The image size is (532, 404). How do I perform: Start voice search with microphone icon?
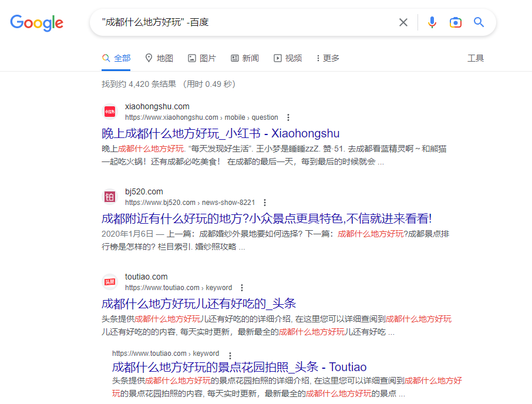[432, 22]
